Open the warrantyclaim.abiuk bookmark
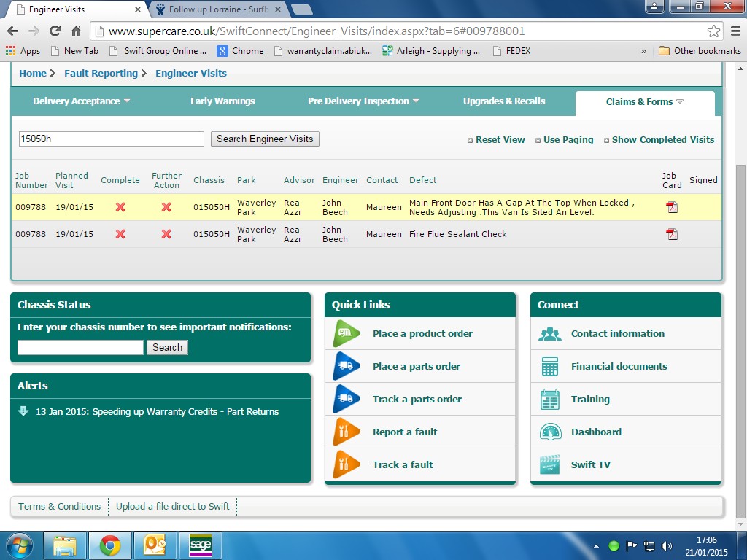Viewport: 747px width, 560px height. 323,51
